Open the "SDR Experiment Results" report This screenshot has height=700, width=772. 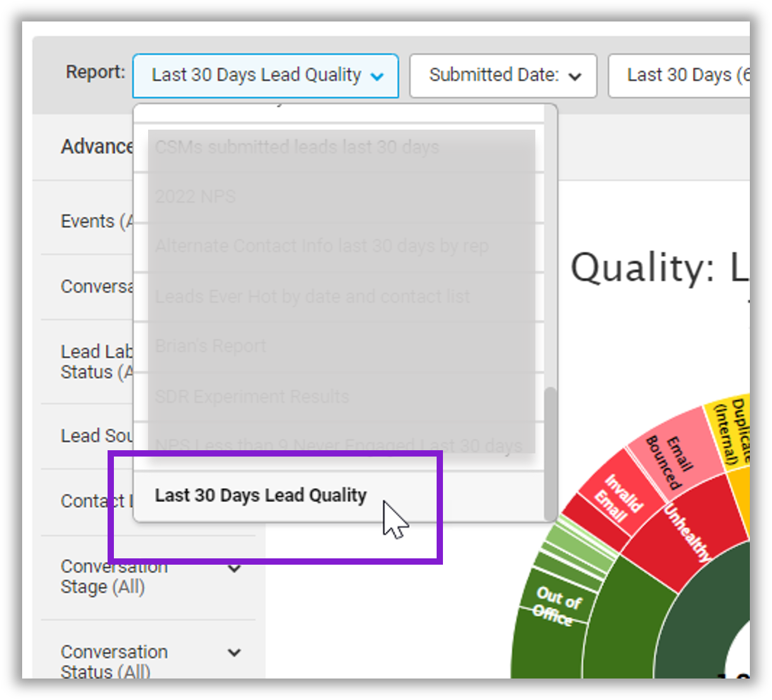252,396
